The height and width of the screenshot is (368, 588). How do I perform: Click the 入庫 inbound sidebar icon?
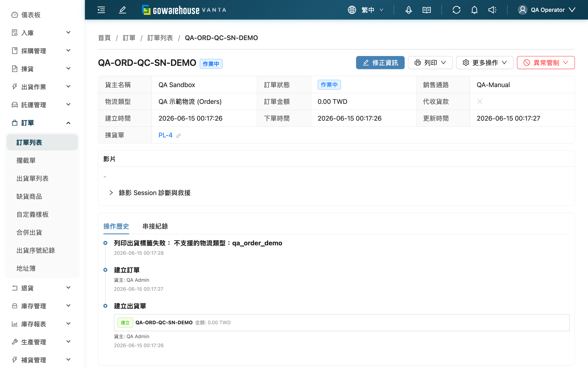14,33
